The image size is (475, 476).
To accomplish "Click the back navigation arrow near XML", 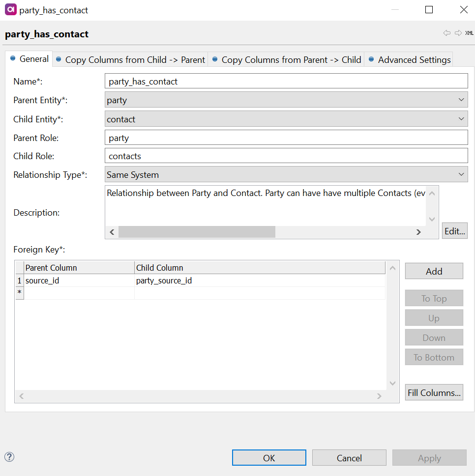I will 446,33.
